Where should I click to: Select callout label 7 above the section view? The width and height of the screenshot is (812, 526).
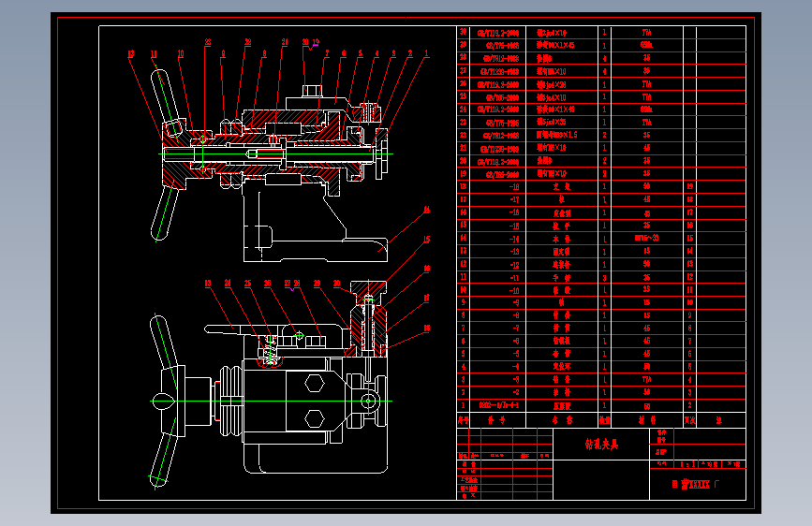[327, 53]
